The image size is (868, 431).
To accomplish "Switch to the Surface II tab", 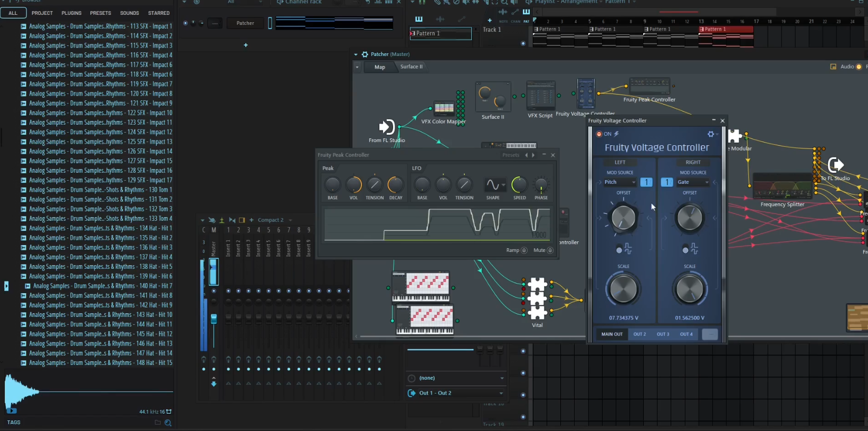I will coord(411,67).
